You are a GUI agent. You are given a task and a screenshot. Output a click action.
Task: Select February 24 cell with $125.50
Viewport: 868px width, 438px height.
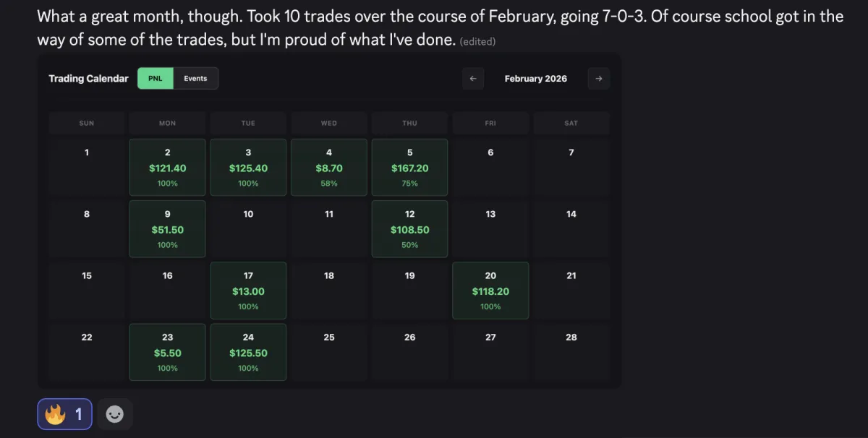click(248, 352)
